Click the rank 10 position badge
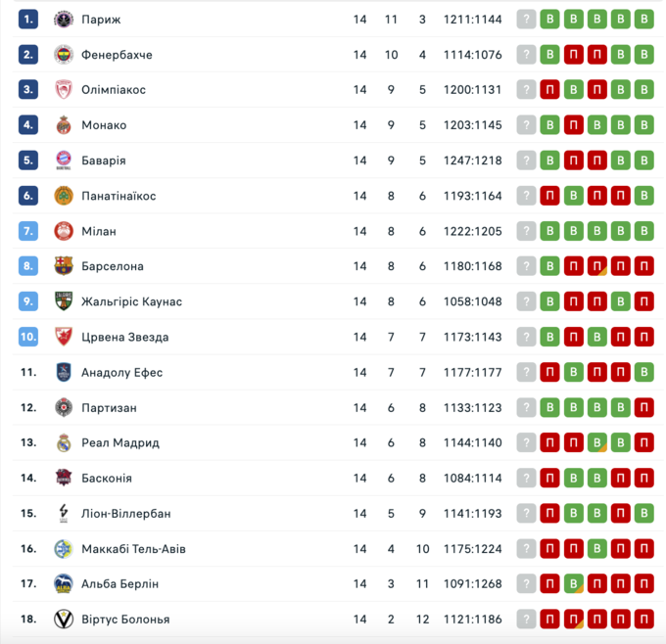Screen dimensions: 666x644 [28, 337]
